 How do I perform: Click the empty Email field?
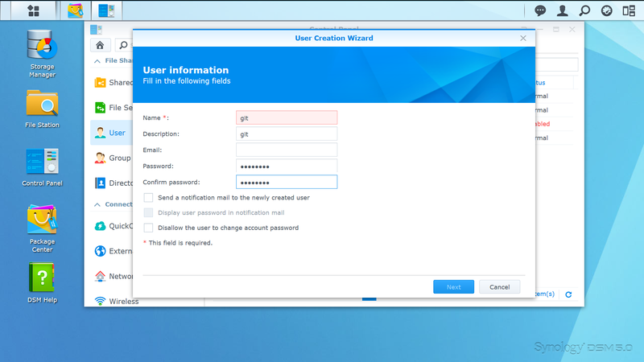coord(287,150)
